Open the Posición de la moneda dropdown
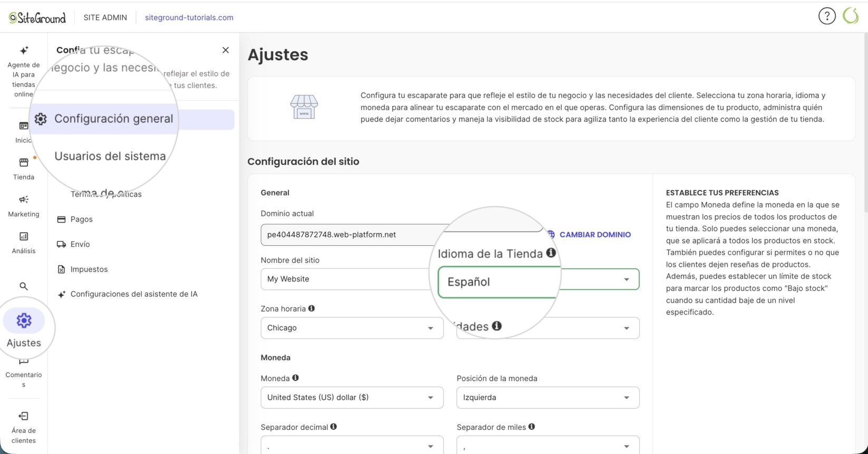This screenshot has height=454, width=868. (548, 398)
